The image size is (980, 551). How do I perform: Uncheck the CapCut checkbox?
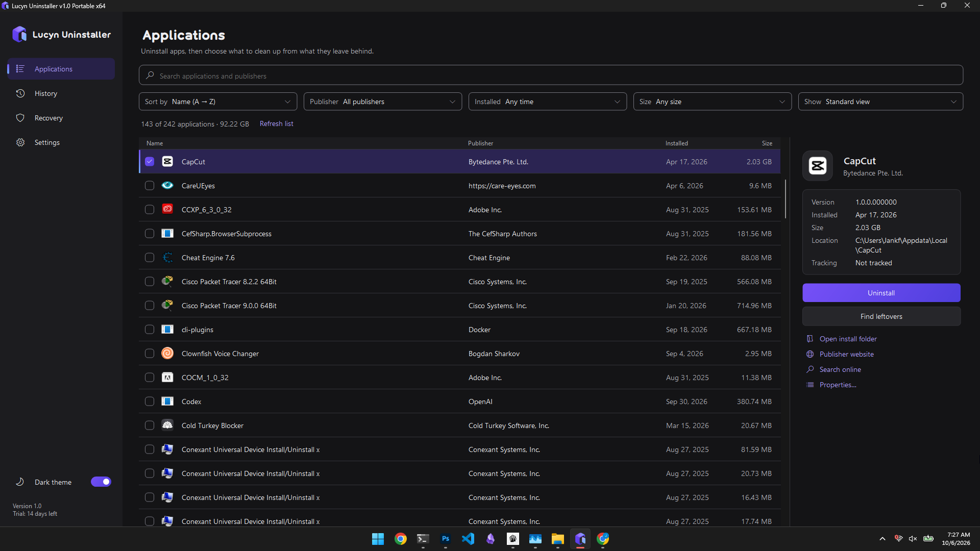click(x=150, y=161)
